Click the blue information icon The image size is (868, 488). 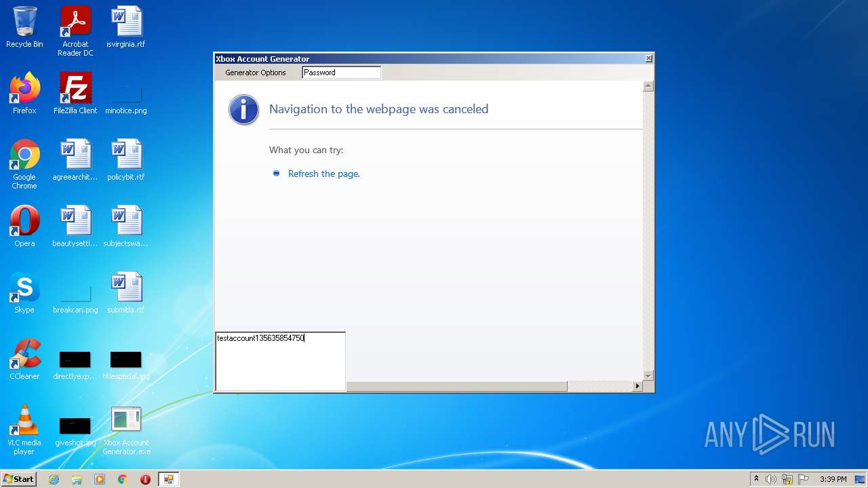pyautogui.click(x=243, y=110)
